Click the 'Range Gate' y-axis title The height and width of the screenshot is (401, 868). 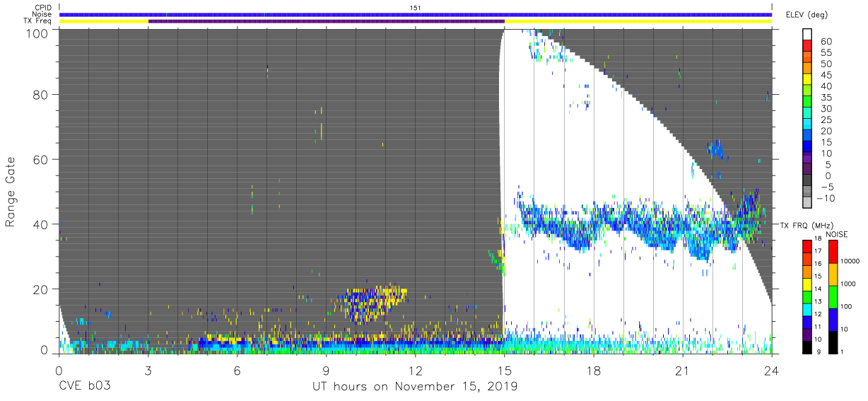(x=11, y=192)
